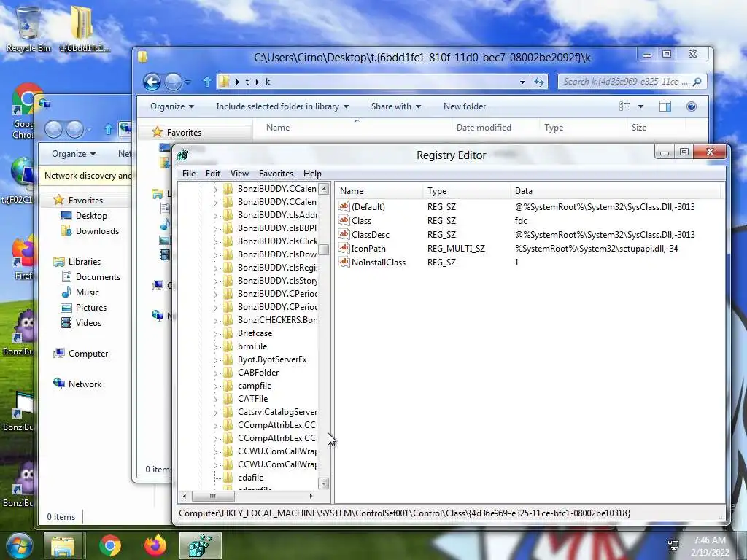The width and height of the screenshot is (747, 560).
Task: Open Documents library in Network window
Action: coord(98,276)
